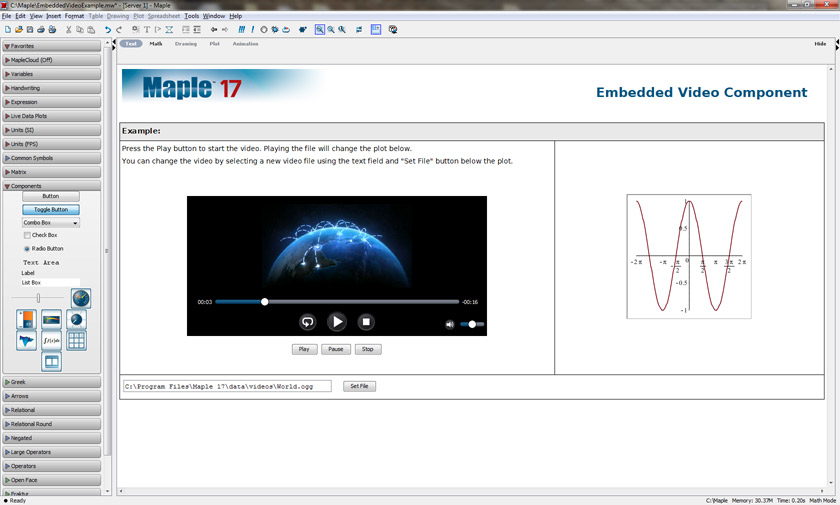
Task: Start playback with the round play icon
Action: [337, 321]
